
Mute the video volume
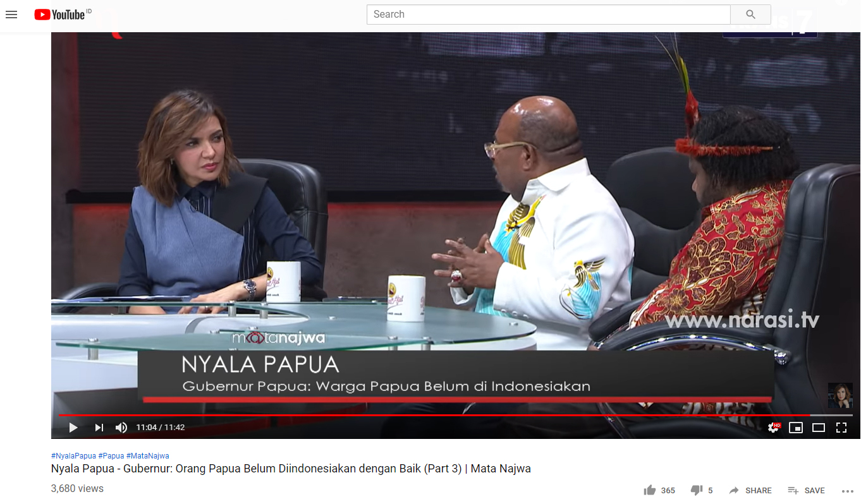pos(121,428)
